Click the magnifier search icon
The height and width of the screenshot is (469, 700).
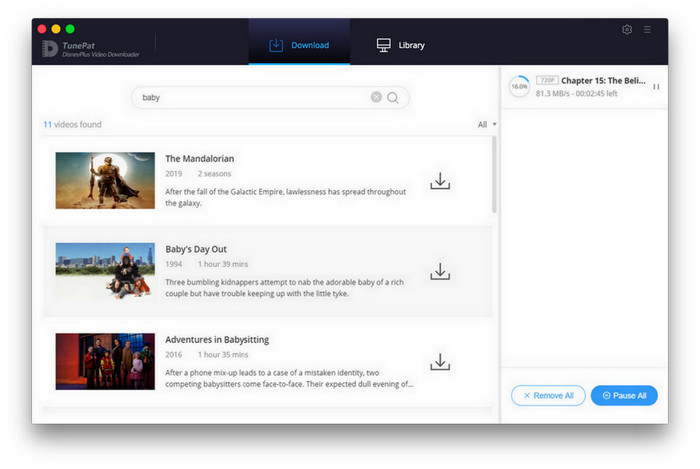click(x=393, y=97)
